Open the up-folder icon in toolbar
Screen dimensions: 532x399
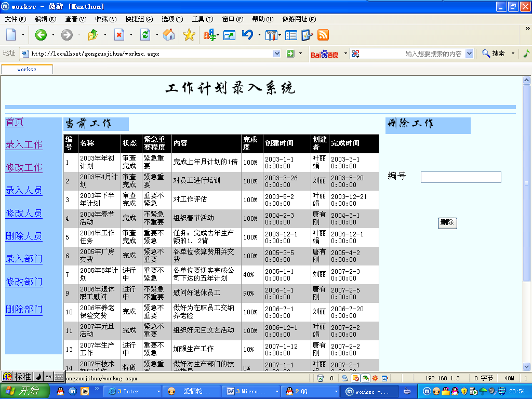pos(92,35)
